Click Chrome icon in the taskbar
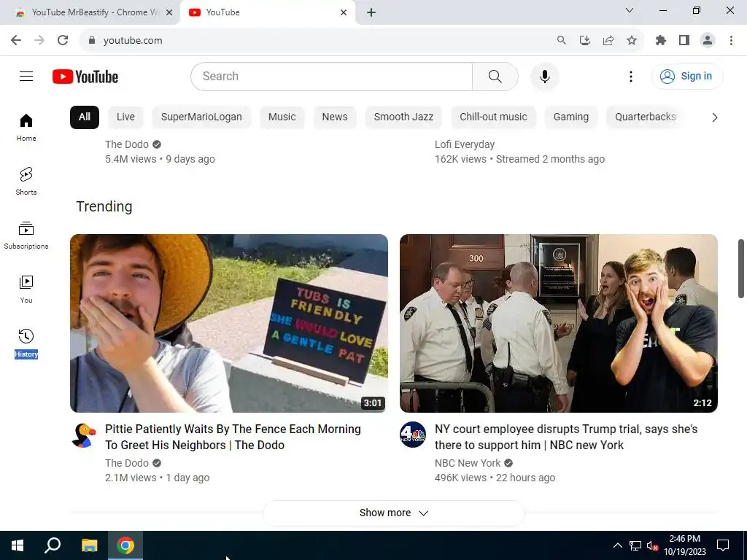The image size is (747, 560). click(x=125, y=545)
